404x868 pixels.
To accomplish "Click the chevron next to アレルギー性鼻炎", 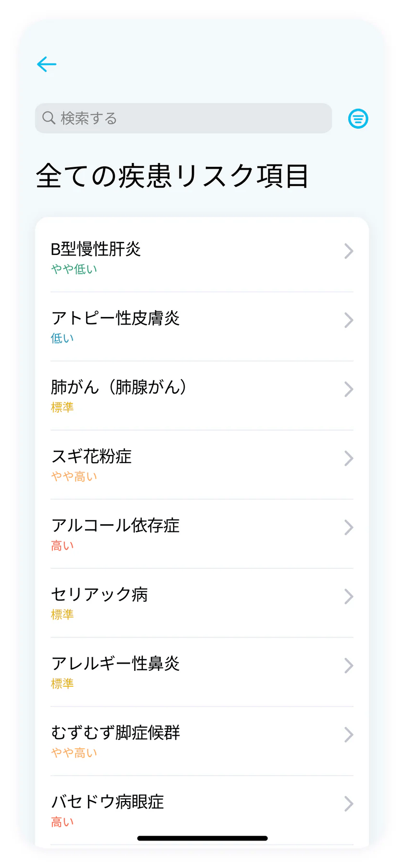I will click(349, 666).
